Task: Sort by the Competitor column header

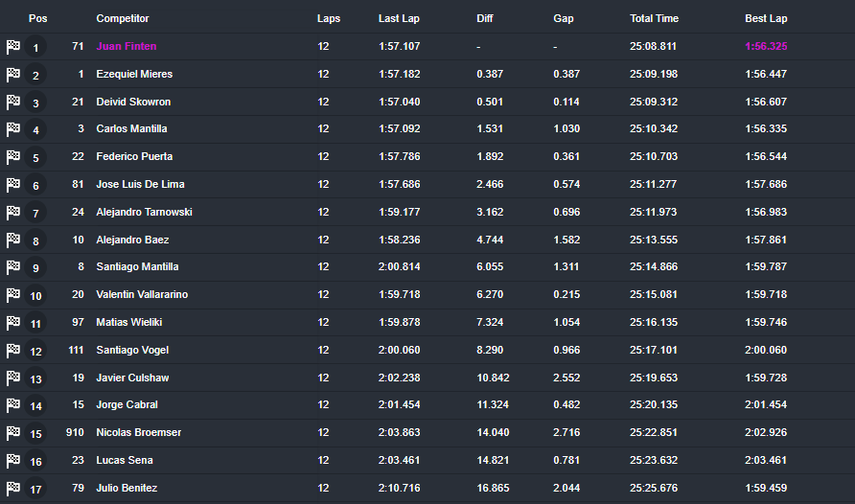Action: point(123,18)
